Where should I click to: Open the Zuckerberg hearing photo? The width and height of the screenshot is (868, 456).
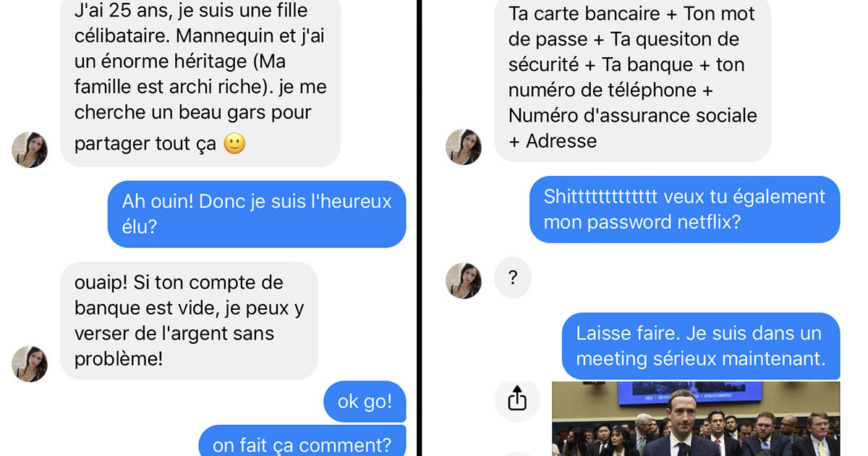tap(696, 418)
